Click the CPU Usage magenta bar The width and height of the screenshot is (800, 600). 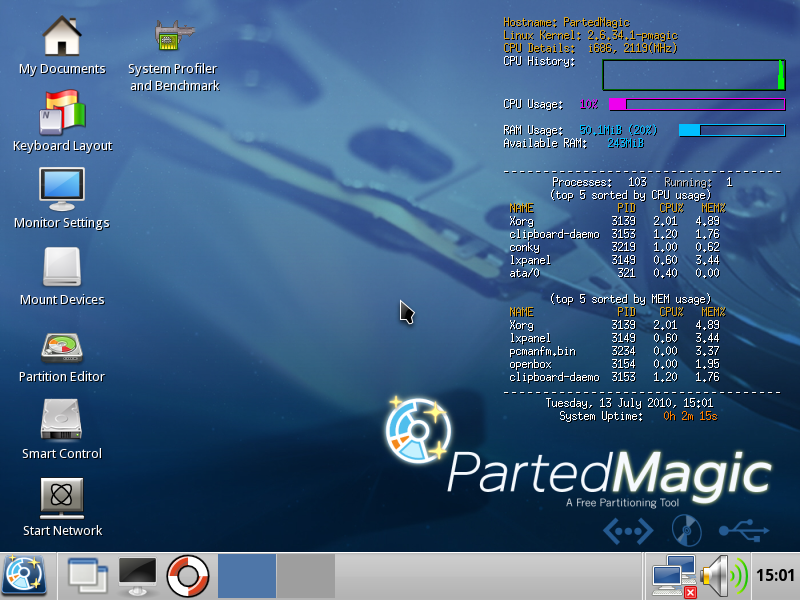[697, 104]
